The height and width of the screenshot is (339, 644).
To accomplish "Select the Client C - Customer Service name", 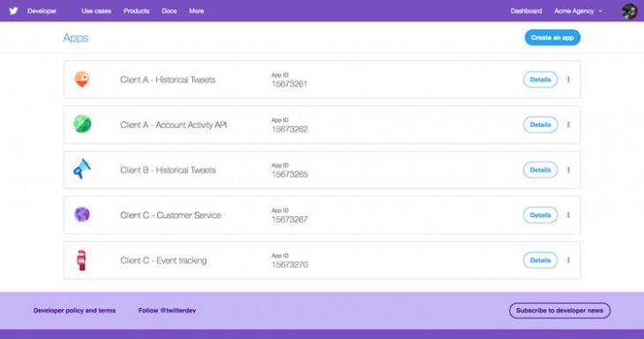I will point(170,215).
